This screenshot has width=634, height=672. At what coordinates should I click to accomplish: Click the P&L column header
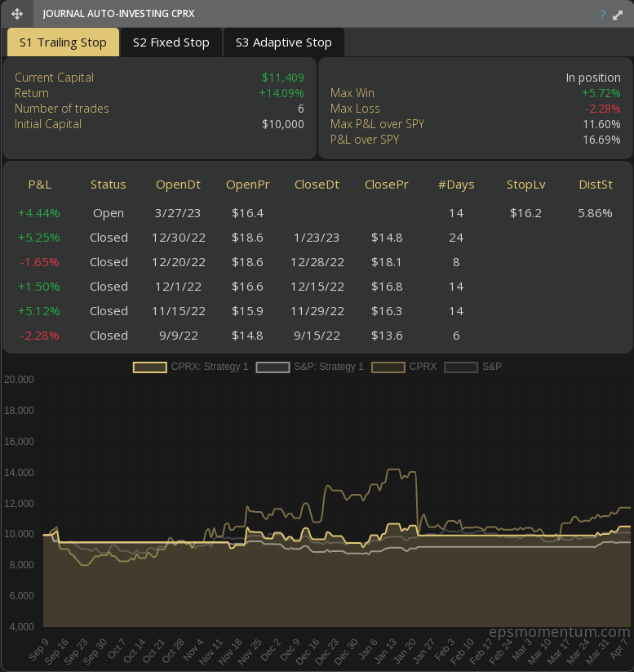coord(40,185)
